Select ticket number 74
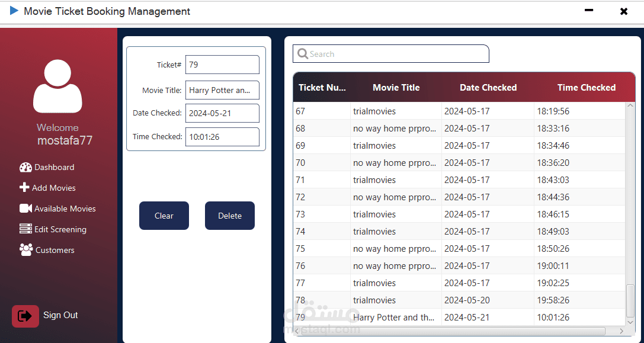Viewport: 644px width, 343px height. (300, 231)
